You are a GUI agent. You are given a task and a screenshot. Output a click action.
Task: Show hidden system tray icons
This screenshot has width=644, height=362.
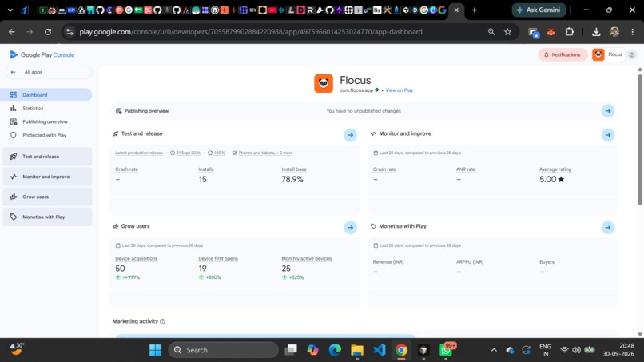(494, 350)
